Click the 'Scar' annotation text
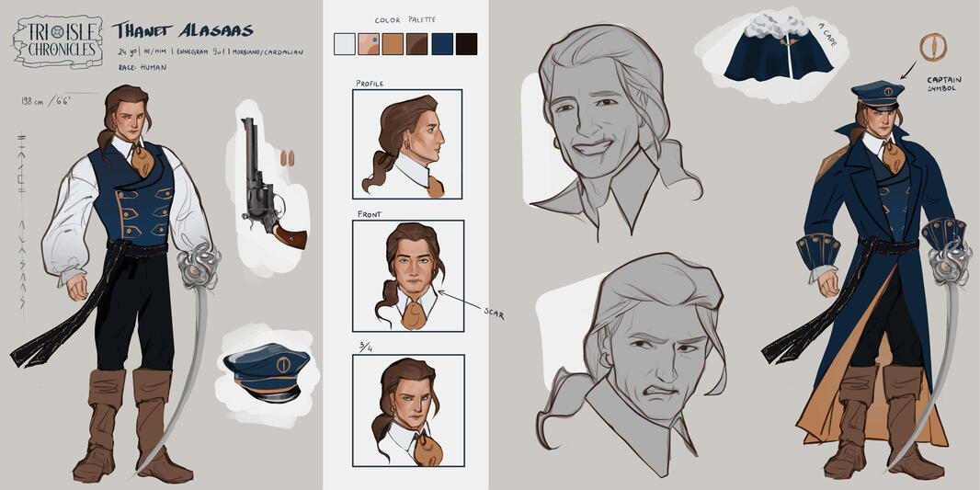 coord(493,313)
